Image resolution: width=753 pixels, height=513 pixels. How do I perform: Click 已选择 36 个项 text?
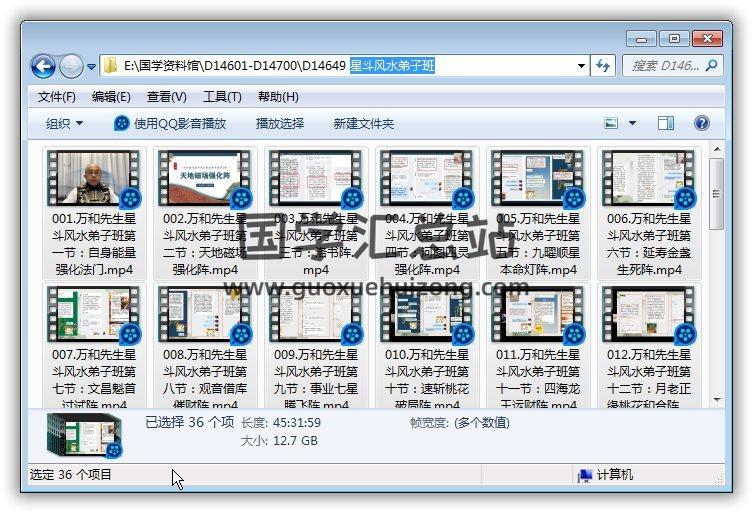pyautogui.click(x=190, y=422)
